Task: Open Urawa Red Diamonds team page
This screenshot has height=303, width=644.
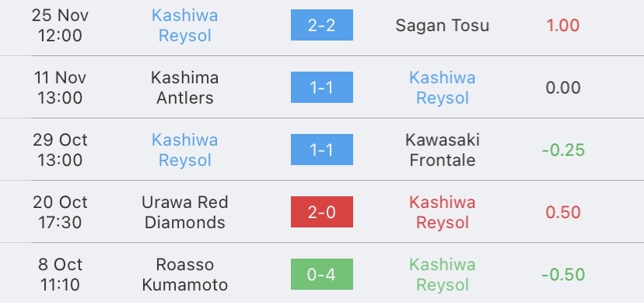Action: 185,212
